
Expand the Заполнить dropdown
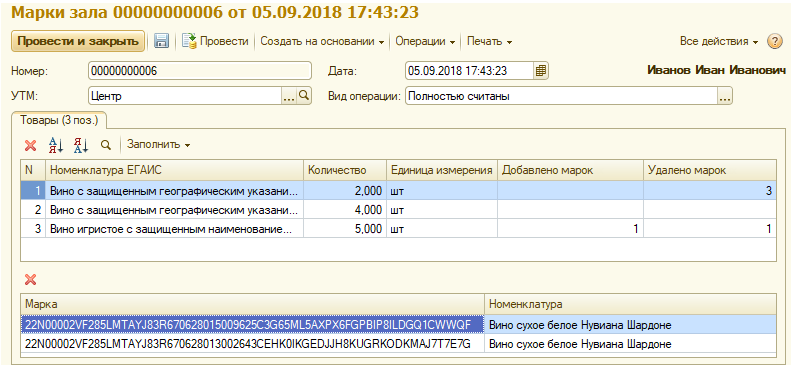point(158,145)
